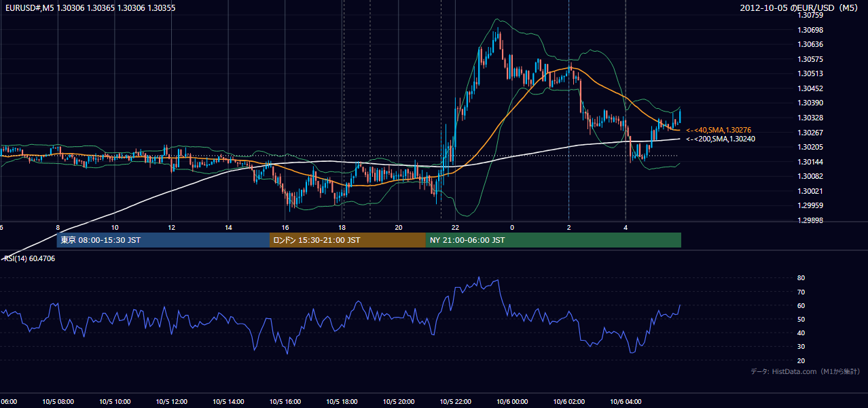The width and height of the screenshot is (868, 408).
Task: Click the RSI(14) 60.4706 indicator label
Action: pos(31,258)
